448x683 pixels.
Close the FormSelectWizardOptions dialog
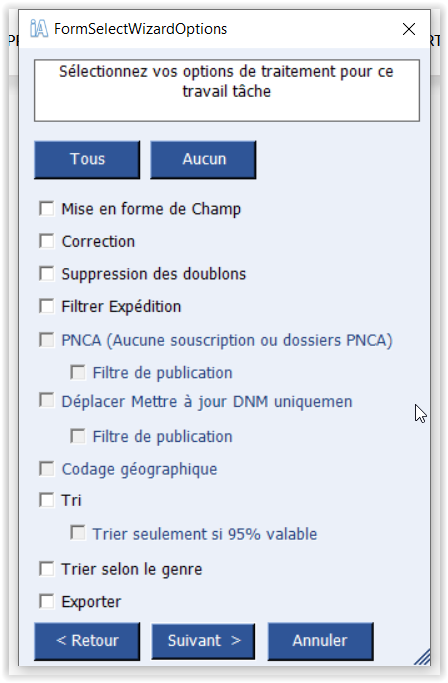(408, 29)
